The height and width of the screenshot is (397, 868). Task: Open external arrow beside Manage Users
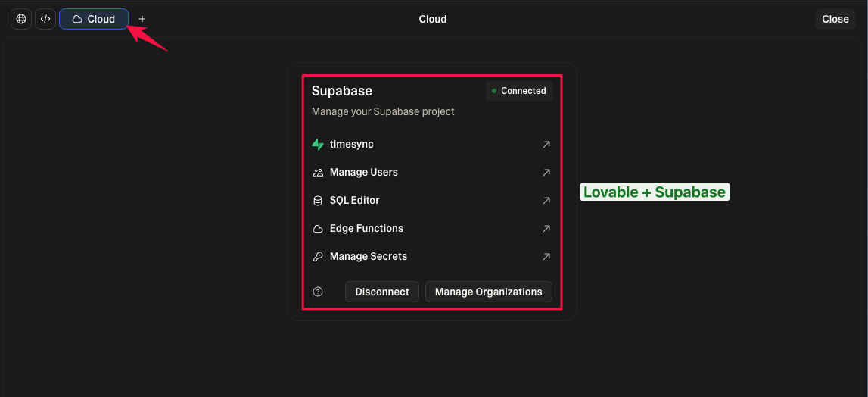point(546,172)
